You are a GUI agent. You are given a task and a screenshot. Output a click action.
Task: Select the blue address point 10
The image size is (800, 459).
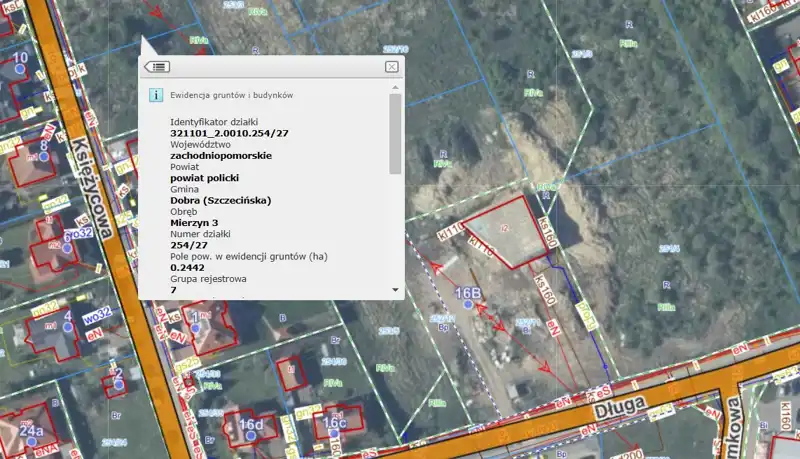pos(20,69)
